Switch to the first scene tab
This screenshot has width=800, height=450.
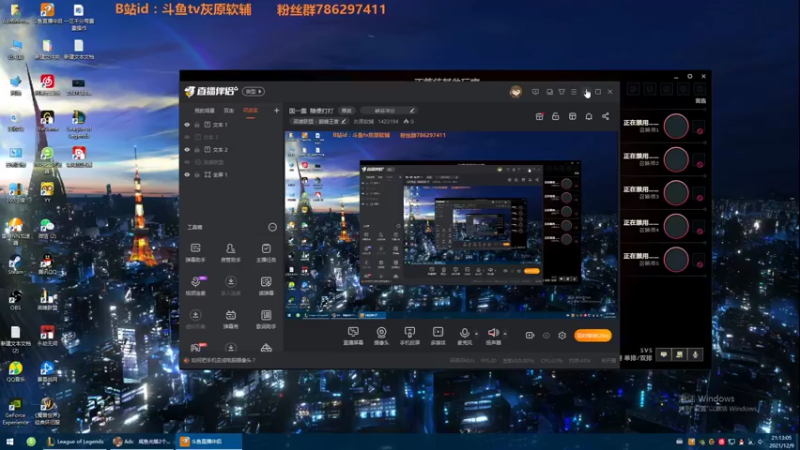pyautogui.click(x=204, y=111)
